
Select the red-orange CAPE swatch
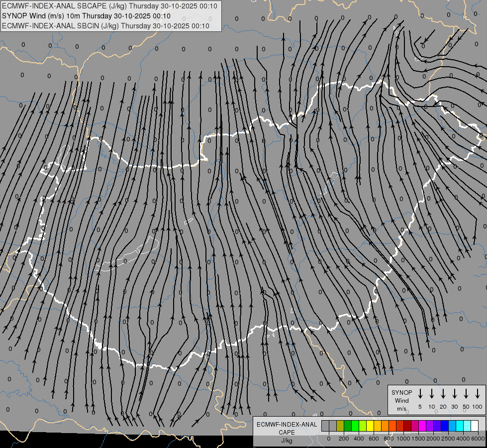coord(392,426)
